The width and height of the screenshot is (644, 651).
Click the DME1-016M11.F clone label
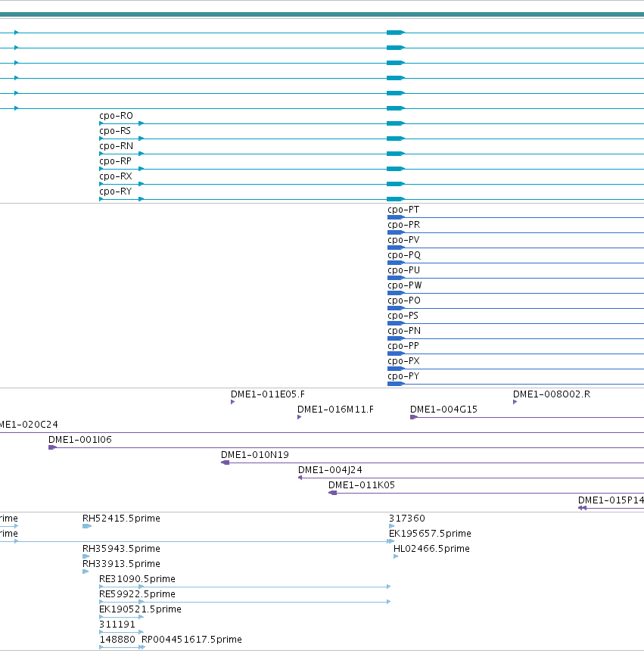pos(335,410)
